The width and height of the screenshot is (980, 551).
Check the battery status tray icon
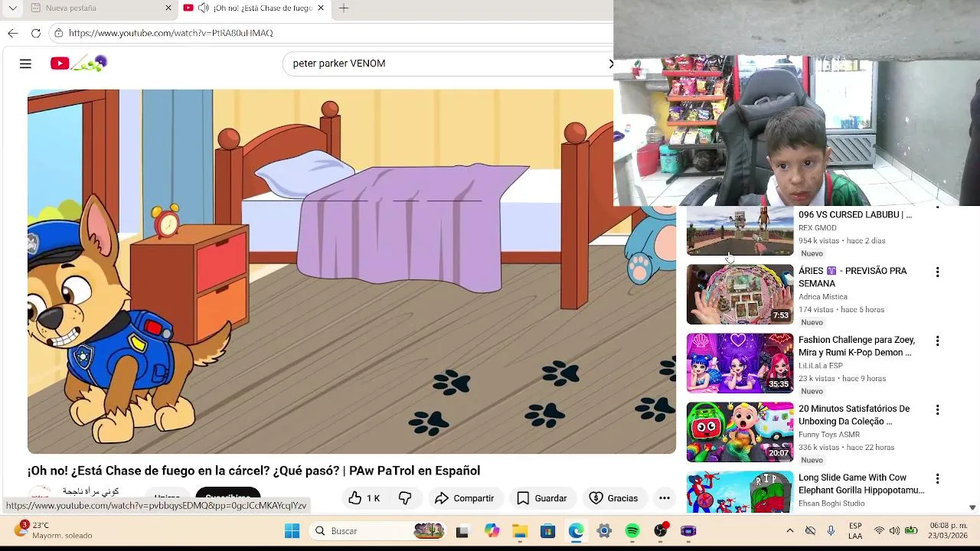911,531
